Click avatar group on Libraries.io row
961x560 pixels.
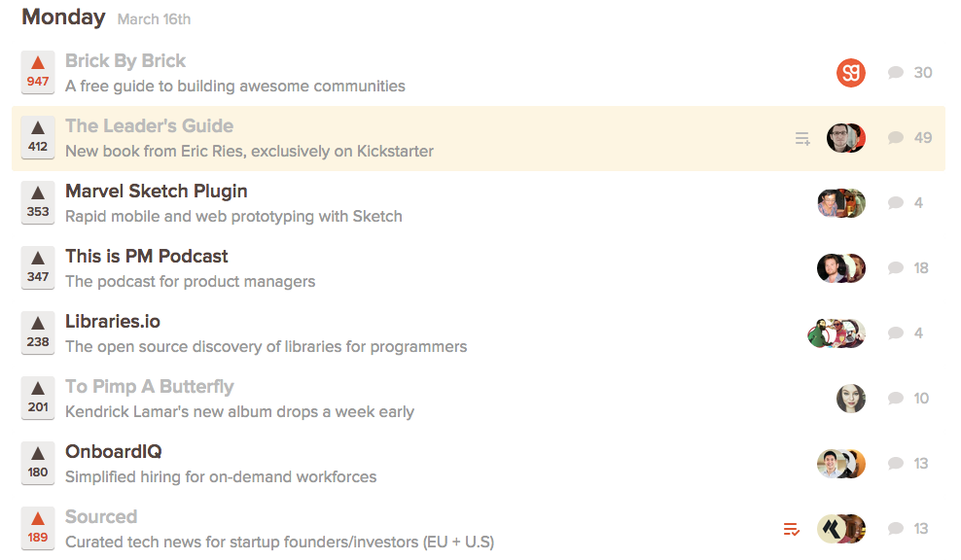[836, 333]
